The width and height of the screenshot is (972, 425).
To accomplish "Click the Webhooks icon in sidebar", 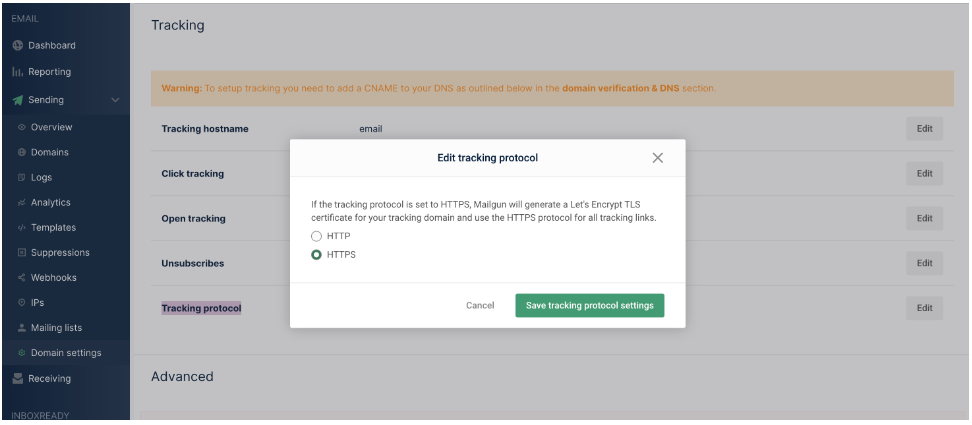I will (x=22, y=278).
